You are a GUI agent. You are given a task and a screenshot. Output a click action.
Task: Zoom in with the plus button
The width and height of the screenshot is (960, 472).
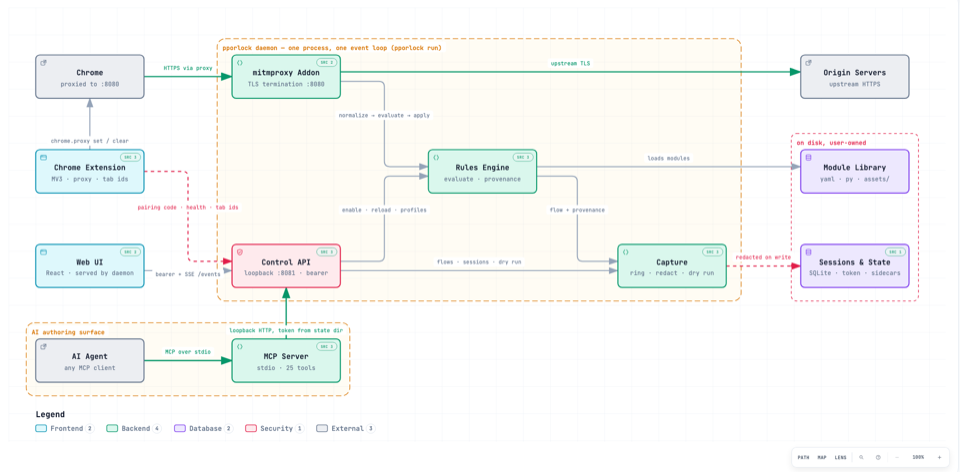point(939,457)
